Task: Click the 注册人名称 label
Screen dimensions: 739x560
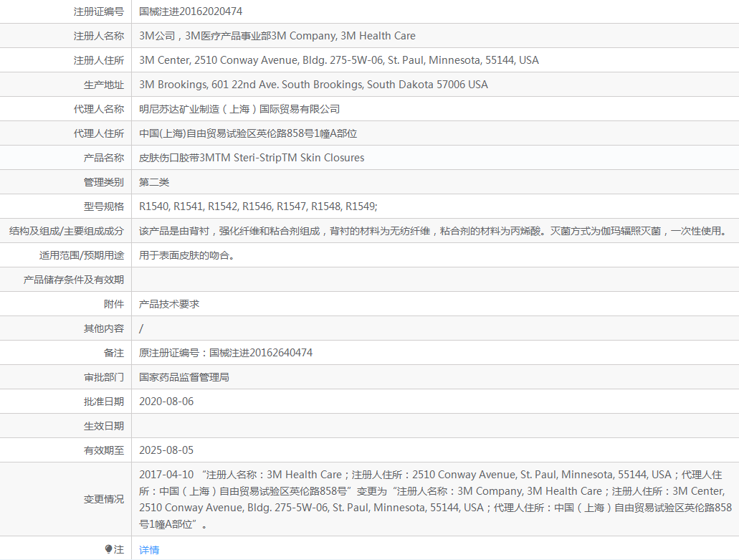Action: [98, 36]
